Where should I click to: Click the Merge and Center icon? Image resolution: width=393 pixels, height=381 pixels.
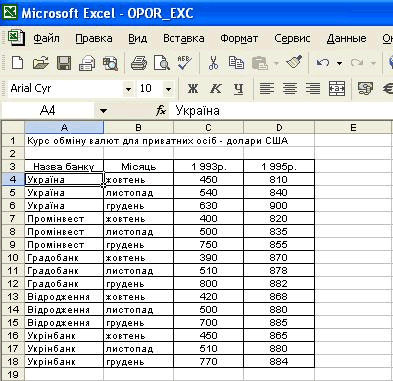click(x=337, y=89)
